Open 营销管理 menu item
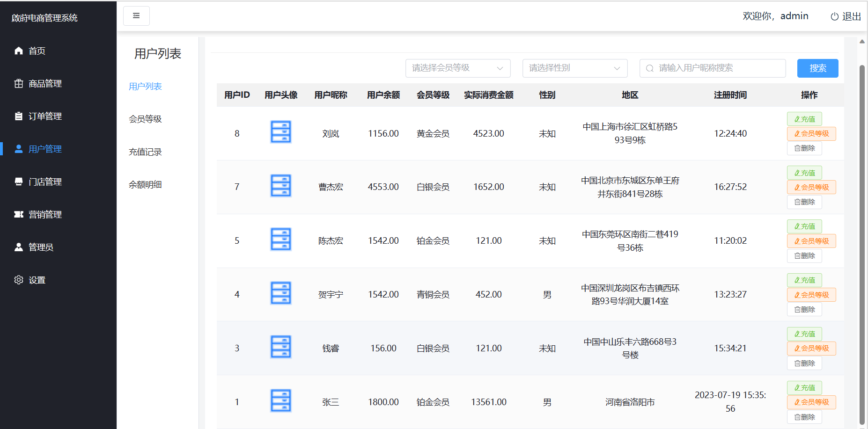The width and height of the screenshot is (868, 429). coord(58,214)
